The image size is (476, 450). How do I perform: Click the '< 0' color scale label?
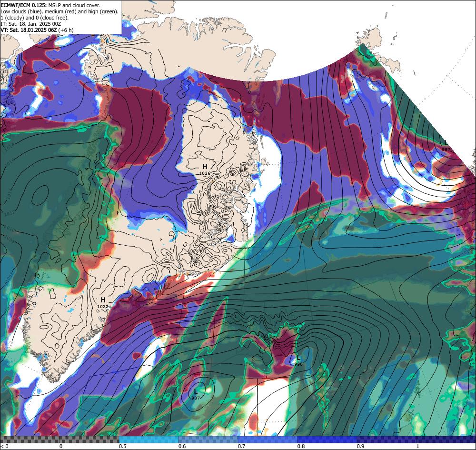(5, 446)
